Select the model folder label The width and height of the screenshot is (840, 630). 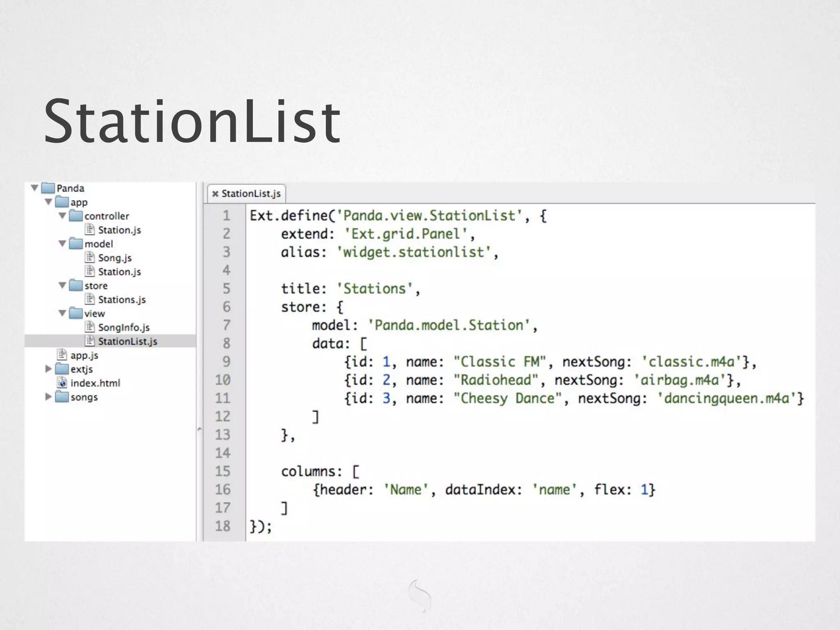point(98,244)
